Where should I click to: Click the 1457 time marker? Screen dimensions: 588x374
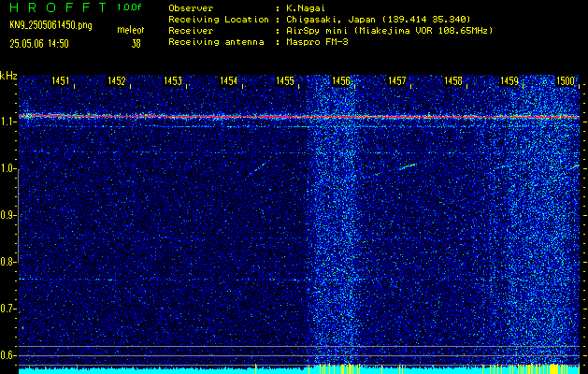[397, 80]
